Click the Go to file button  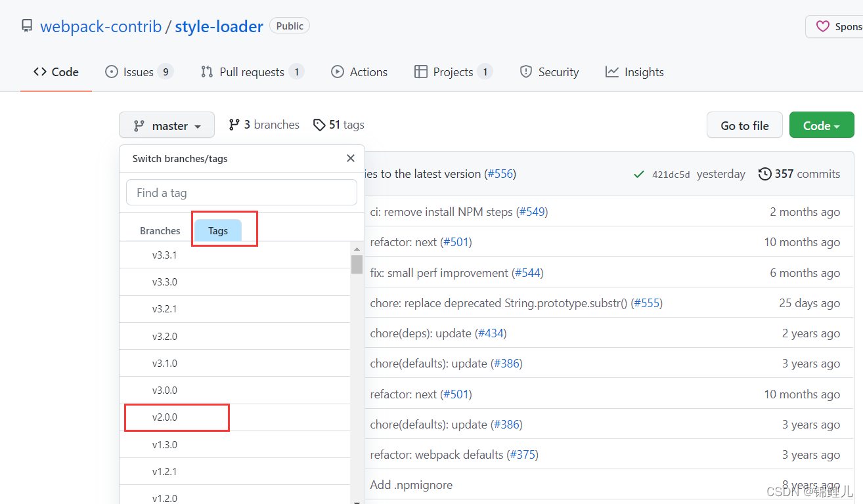click(745, 125)
